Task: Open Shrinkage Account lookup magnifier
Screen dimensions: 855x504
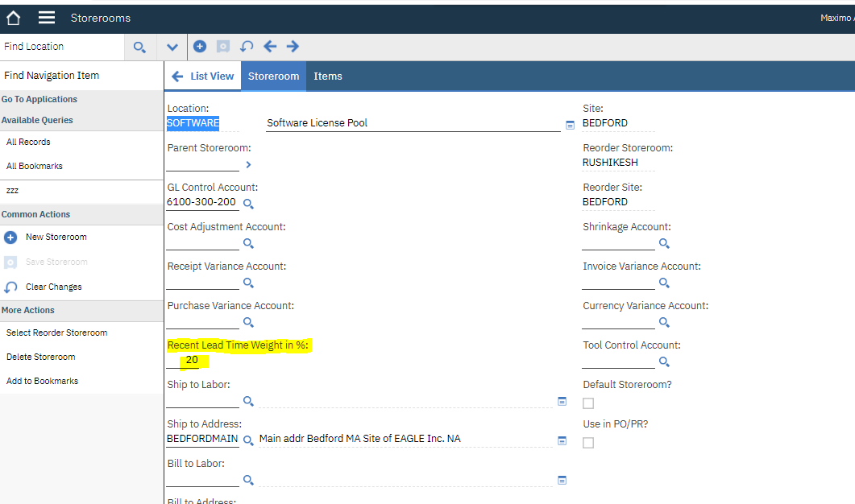Action: coord(663,244)
